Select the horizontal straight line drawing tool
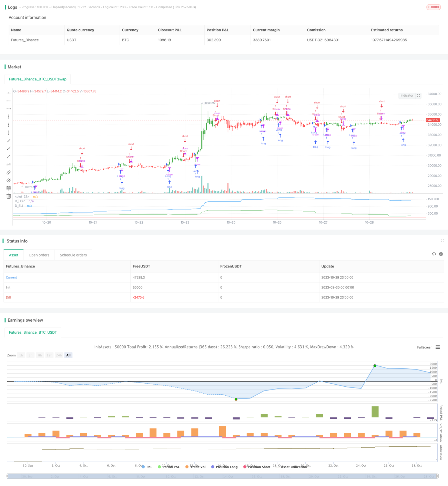448x486 pixels. (x=9, y=93)
